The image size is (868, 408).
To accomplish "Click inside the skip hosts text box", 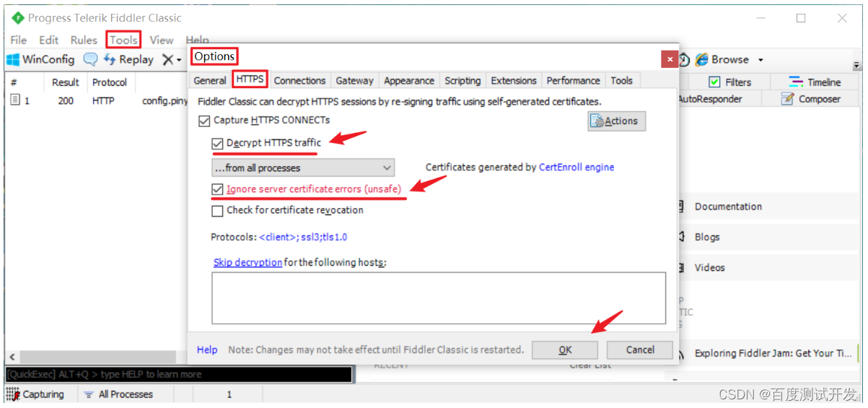I will pyautogui.click(x=439, y=298).
